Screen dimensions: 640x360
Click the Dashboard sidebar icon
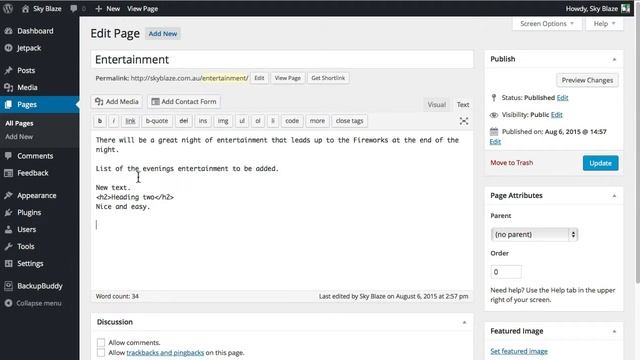(9, 31)
